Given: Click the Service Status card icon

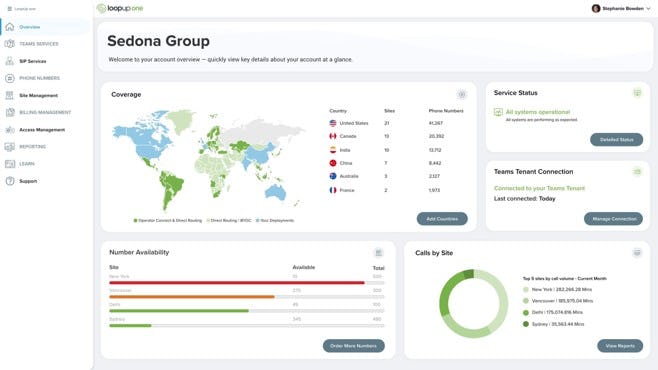Looking at the screenshot, I should [637, 93].
